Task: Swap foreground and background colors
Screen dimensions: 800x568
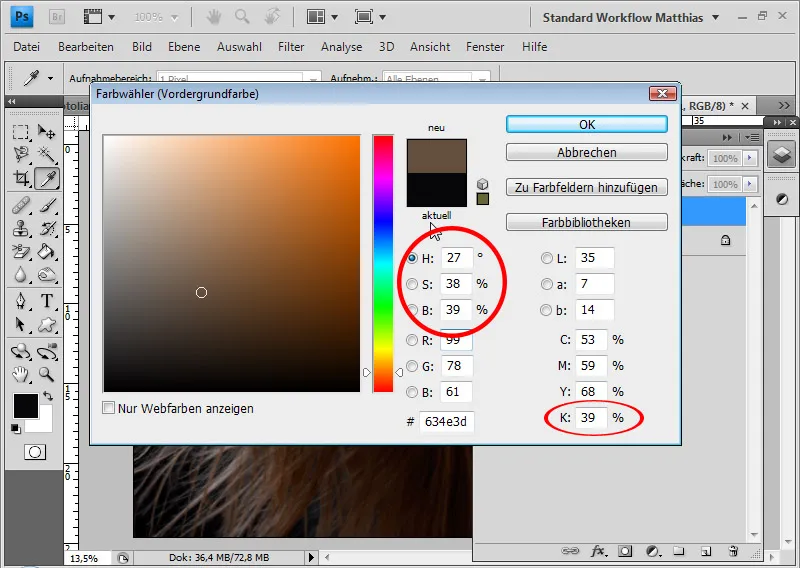Action: 47,396
